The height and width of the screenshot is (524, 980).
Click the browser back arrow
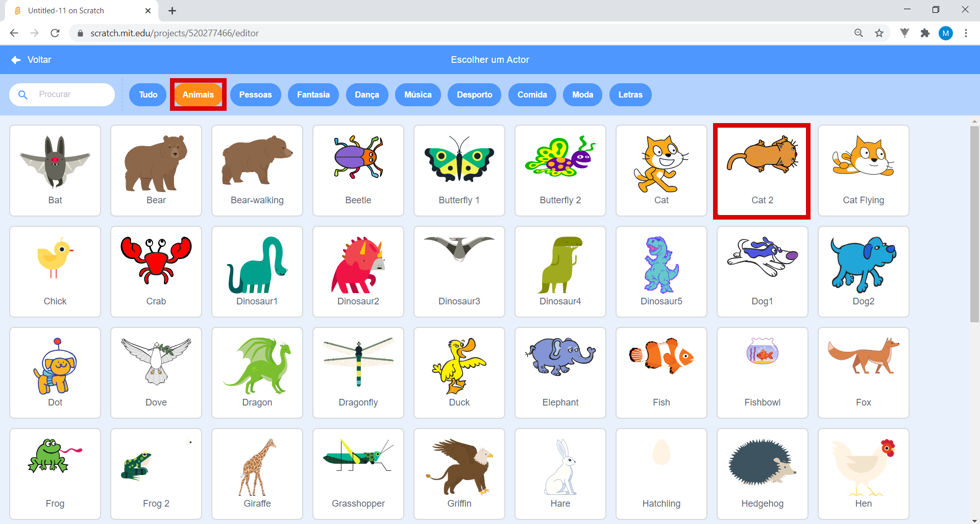[x=14, y=33]
